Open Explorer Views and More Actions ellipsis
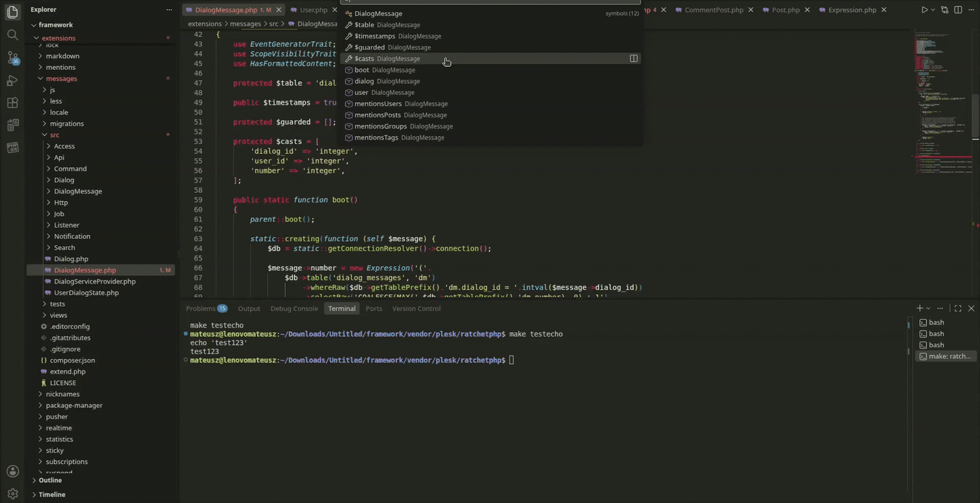The width and height of the screenshot is (980, 503). coord(169,10)
